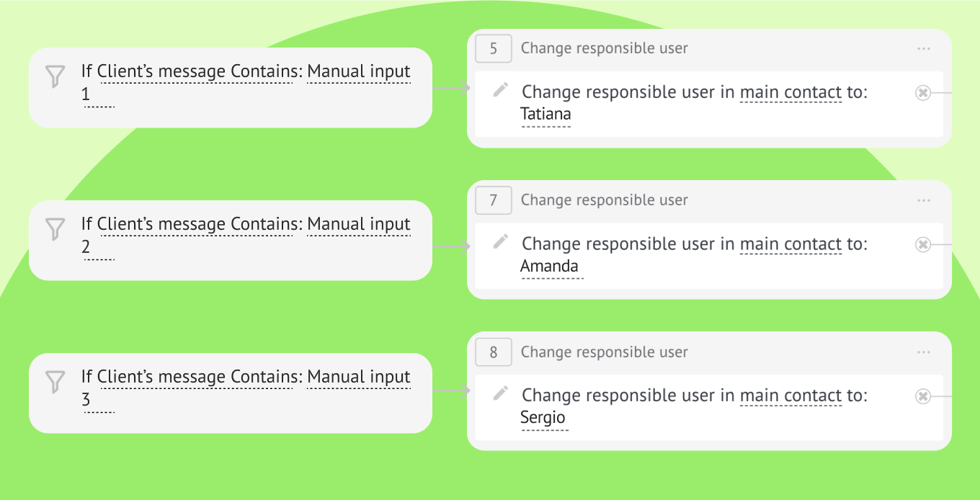Click the funnel icon for Manual input 3

tap(55, 382)
